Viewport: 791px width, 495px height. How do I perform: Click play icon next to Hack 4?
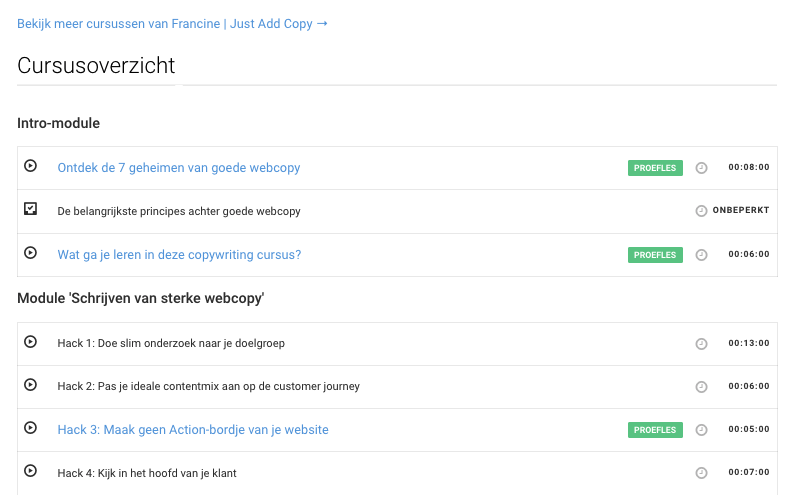click(x=30, y=470)
